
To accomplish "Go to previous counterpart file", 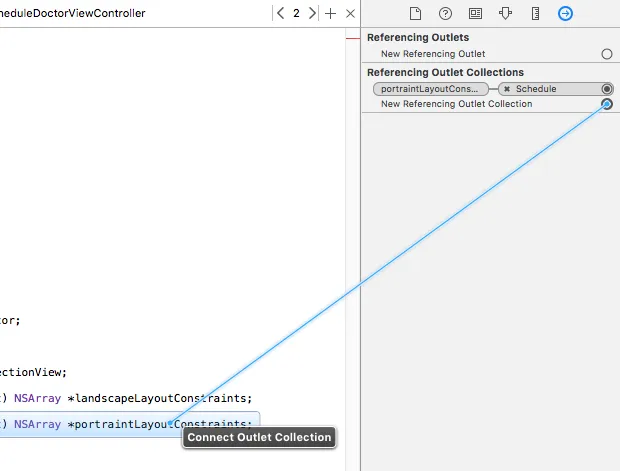I will click(x=280, y=13).
